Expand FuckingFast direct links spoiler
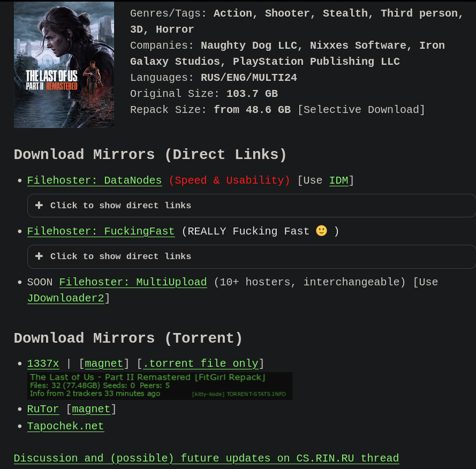The height and width of the screenshot is (469, 476). click(x=251, y=256)
